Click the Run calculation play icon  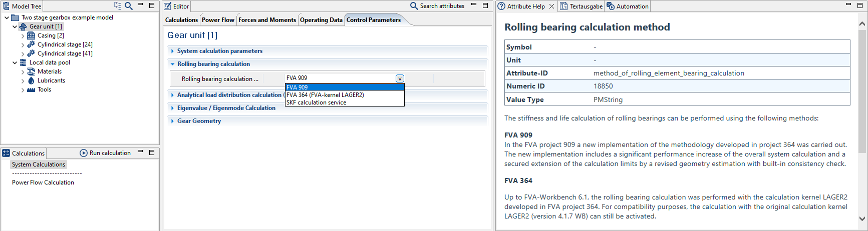pyautogui.click(x=84, y=153)
